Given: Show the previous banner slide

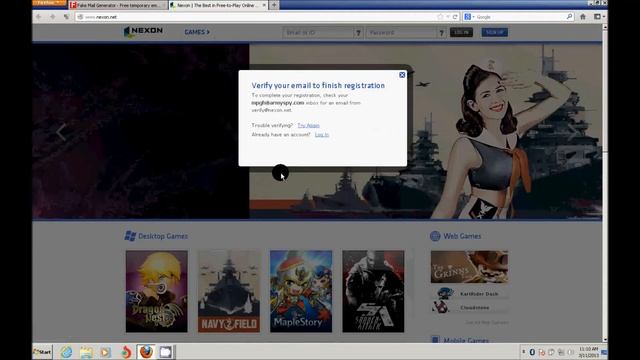Looking at the screenshot, I should [x=61, y=132].
